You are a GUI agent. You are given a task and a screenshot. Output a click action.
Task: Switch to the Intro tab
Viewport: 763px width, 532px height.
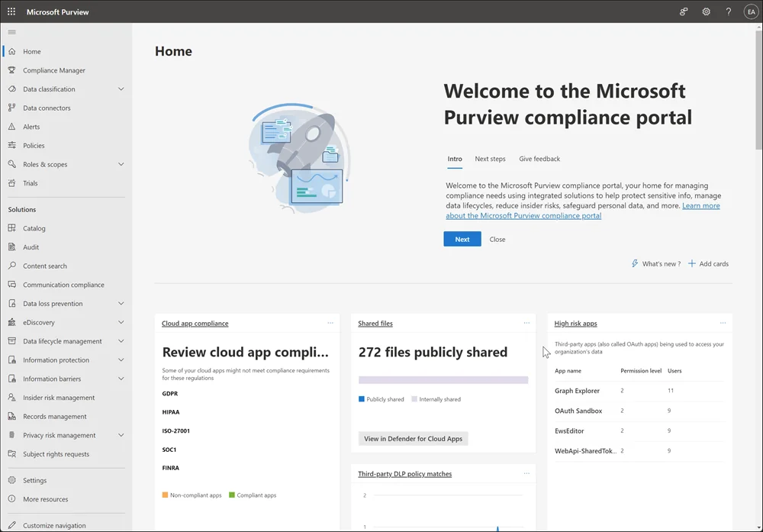tap(455, 160)
